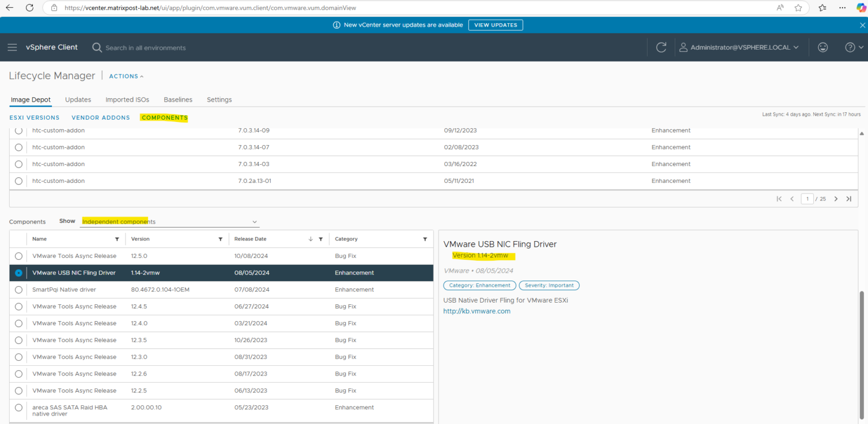
Task: Refresh the vSphere Client view
Action: (661, 47)
